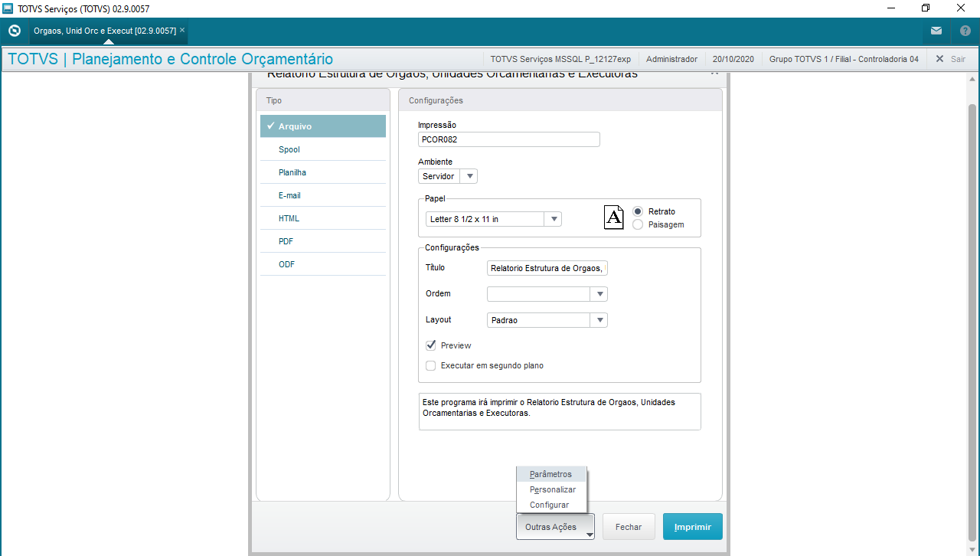Image resolution: width=980 pixels, height=556 pixels.
Task: Click the 'Sair' exit button
Action: click(951, 59)
